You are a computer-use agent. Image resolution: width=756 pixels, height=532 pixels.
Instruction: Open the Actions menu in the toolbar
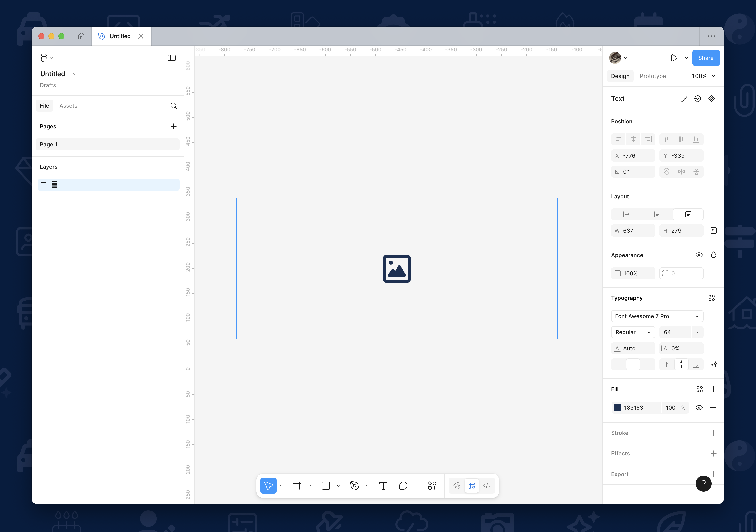[x=432, y=486]
